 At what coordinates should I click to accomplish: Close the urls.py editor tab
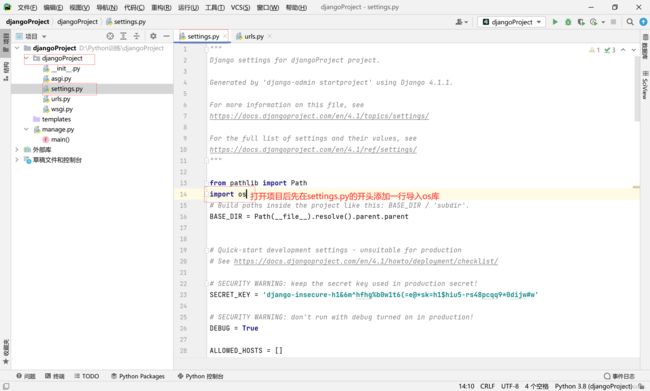point(269,36)
